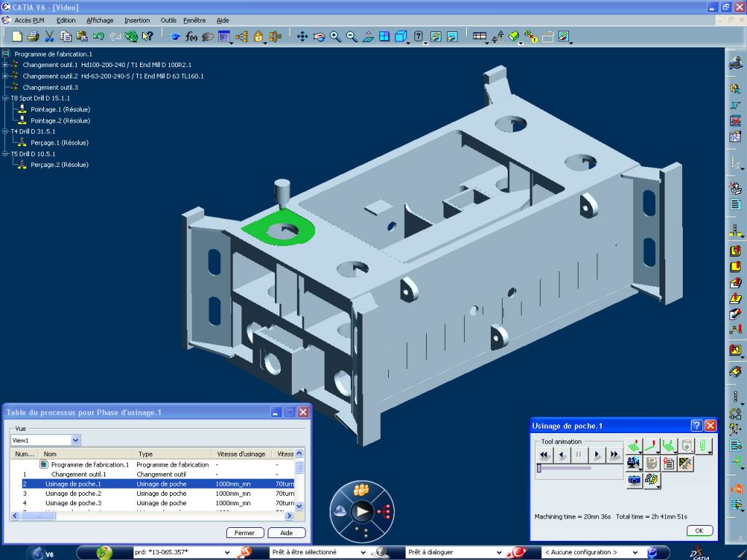This screenshot has height=560, width=747.
Task: Click the Fermer button
Action: [245, 533]
